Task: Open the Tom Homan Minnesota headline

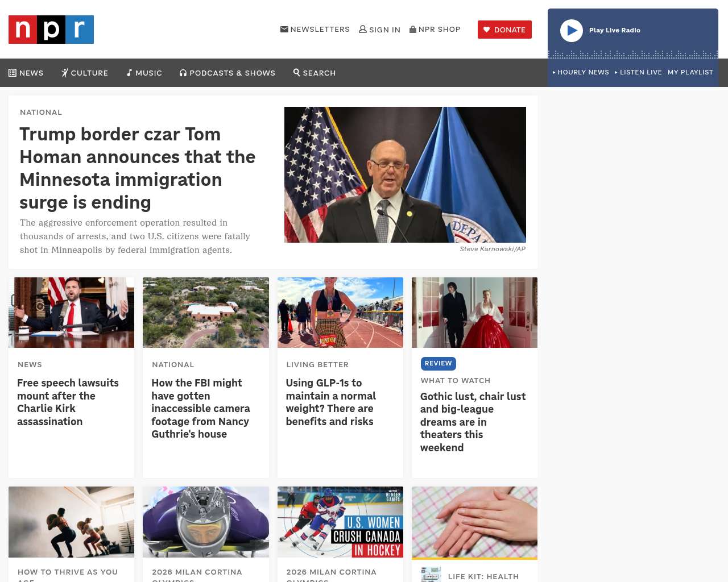Action: (138, 168)
